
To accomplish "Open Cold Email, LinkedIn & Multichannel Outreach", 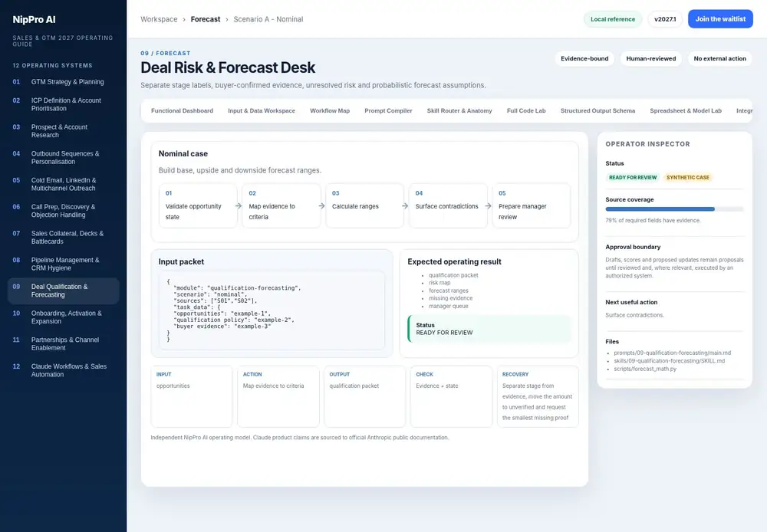I will pos(63,184).
